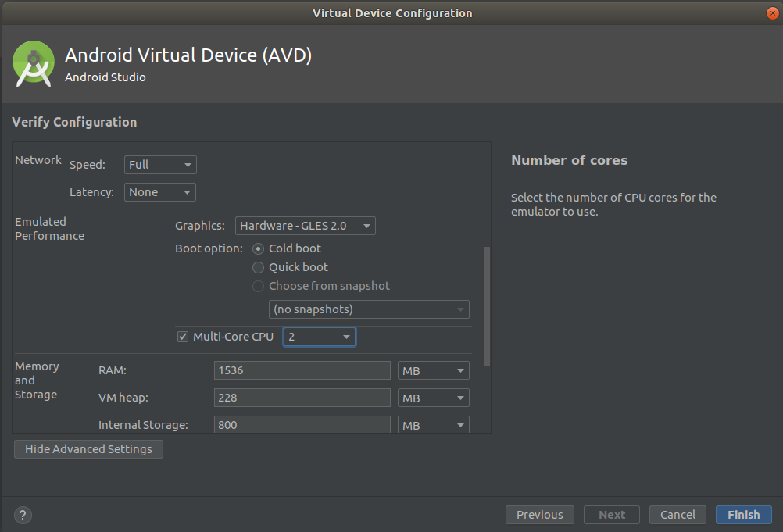783x532 pixels.
Task: Select the Cold boot option
Action: point(258,248)
